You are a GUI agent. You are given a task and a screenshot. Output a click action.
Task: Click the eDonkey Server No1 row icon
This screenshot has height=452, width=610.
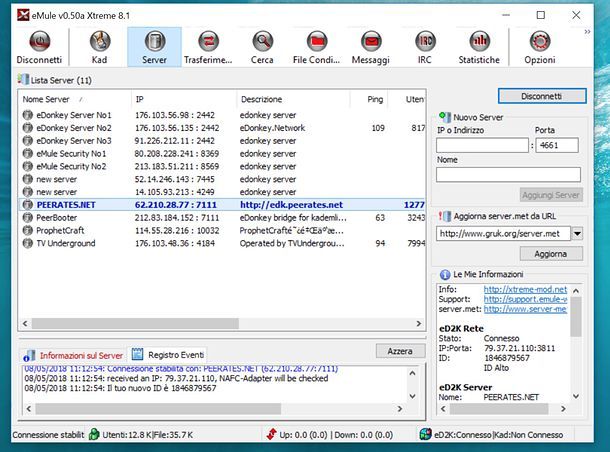[28, 115]
